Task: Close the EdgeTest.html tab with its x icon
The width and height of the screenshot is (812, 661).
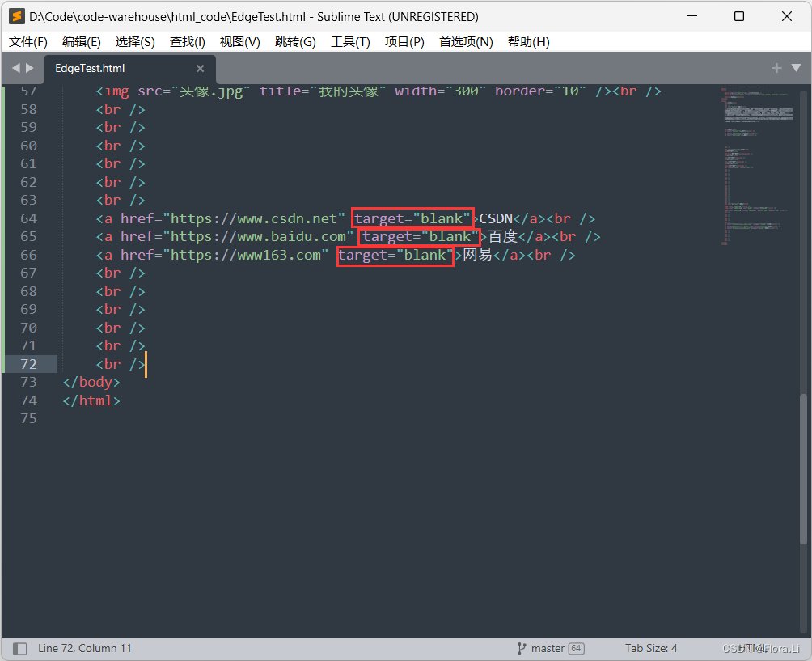Action: pyautogui.click(x=200, y=68)
